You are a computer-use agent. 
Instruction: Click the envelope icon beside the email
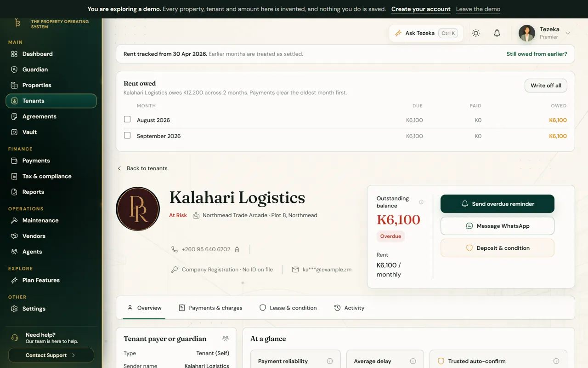(x=295, y=270)
